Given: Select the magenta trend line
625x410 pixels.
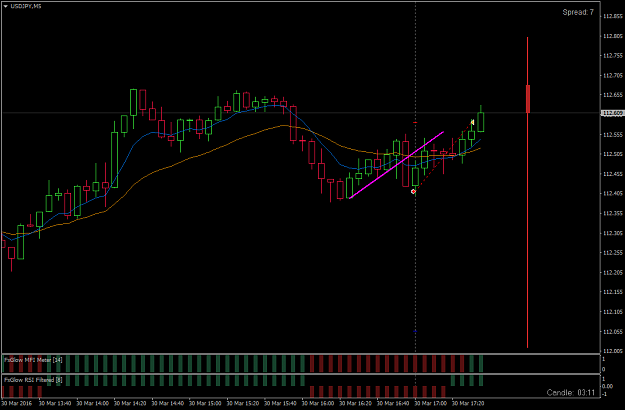Looking at the screenshot, I should pyautogui.click(x=397, y=165).
